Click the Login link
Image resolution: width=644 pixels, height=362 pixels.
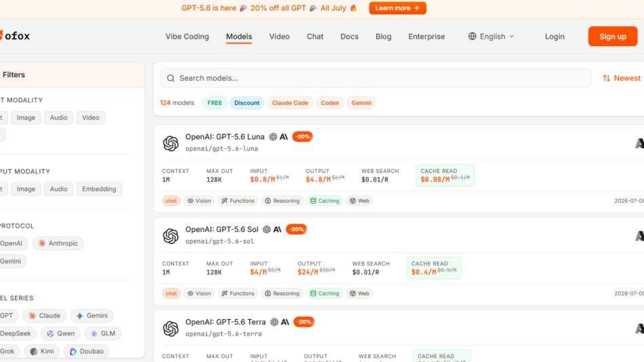tap(555, 37)
